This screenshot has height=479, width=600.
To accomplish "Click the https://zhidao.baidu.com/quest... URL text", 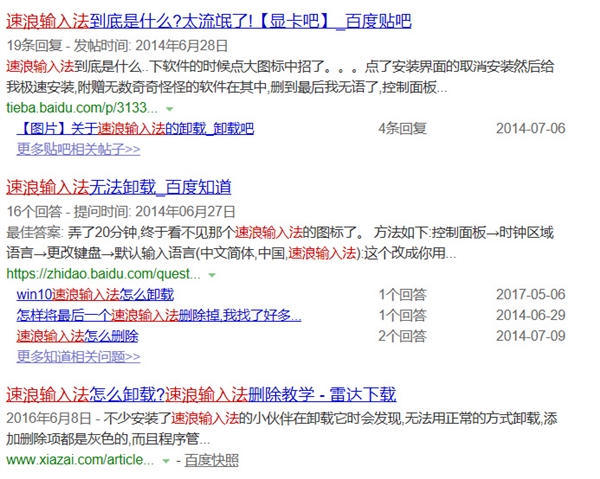I will 103,274.
